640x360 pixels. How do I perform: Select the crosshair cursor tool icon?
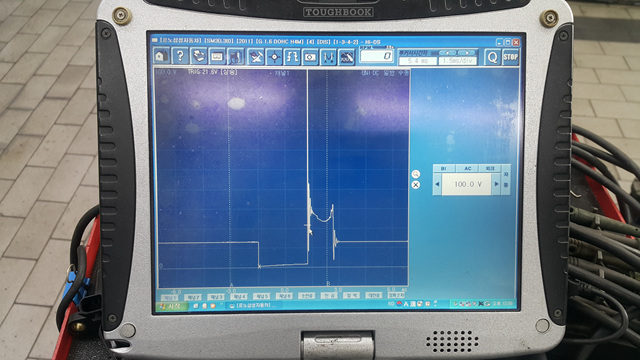274,57
